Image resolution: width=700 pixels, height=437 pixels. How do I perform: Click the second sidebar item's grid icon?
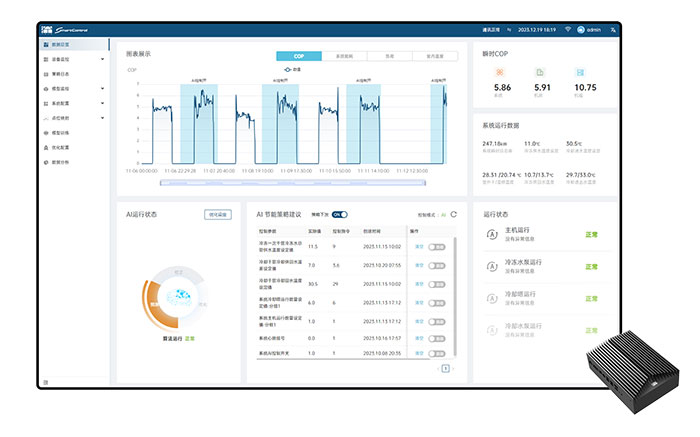click(46, 59)
